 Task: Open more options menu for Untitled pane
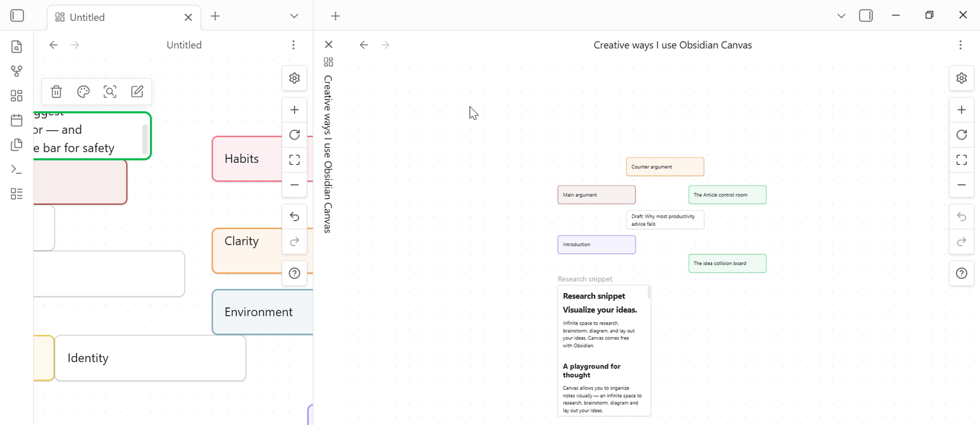coord(293,45)
